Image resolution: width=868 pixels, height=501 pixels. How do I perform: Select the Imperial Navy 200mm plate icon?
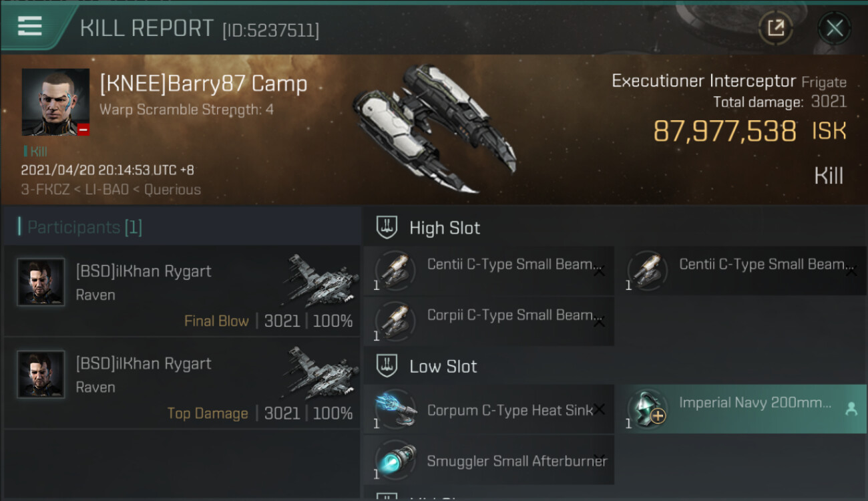(x=648, y=409)
